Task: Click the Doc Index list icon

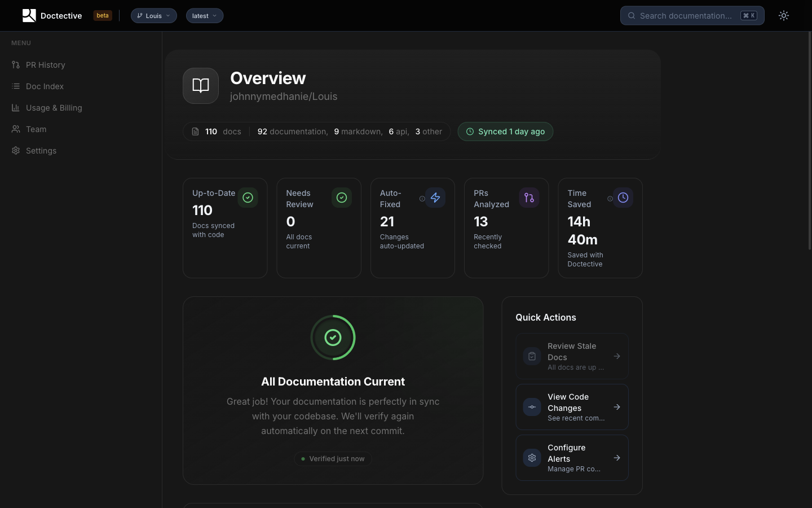Action: [16, 86]
